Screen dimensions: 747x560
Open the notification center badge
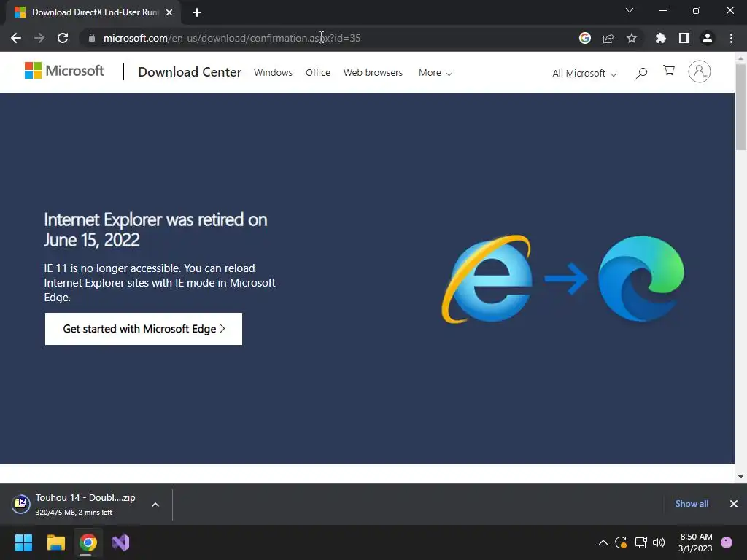coord(727,542)
